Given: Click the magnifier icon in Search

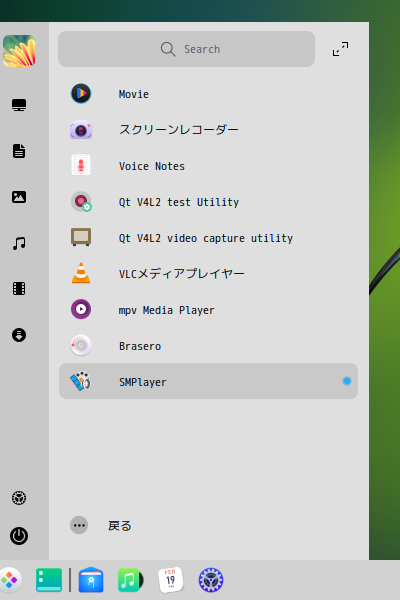Looking at the screenshot, I should (168, 49).
